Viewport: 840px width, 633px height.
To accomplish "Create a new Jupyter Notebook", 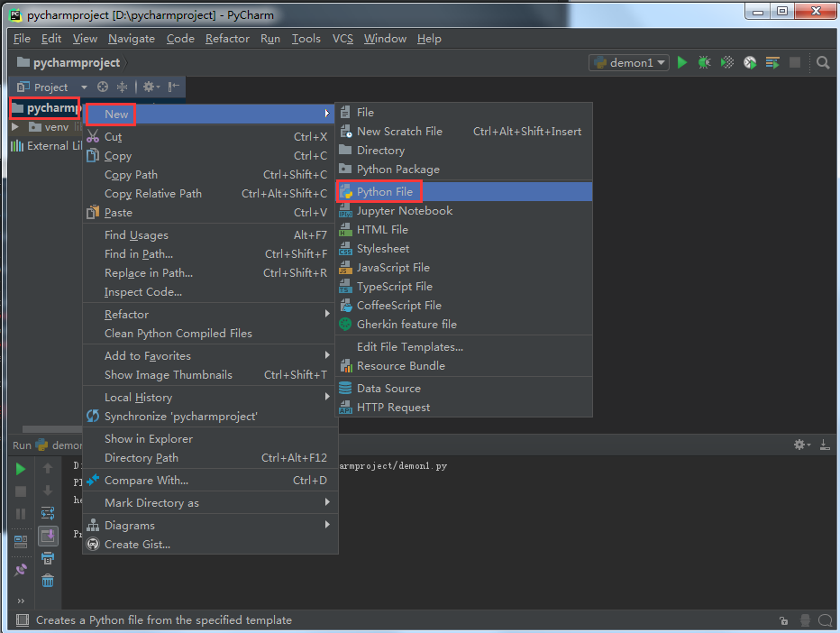I will tap(464, 211).
